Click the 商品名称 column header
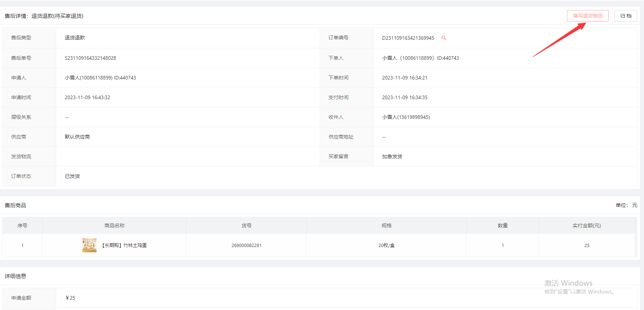644x310 pixels. point(114,226)
